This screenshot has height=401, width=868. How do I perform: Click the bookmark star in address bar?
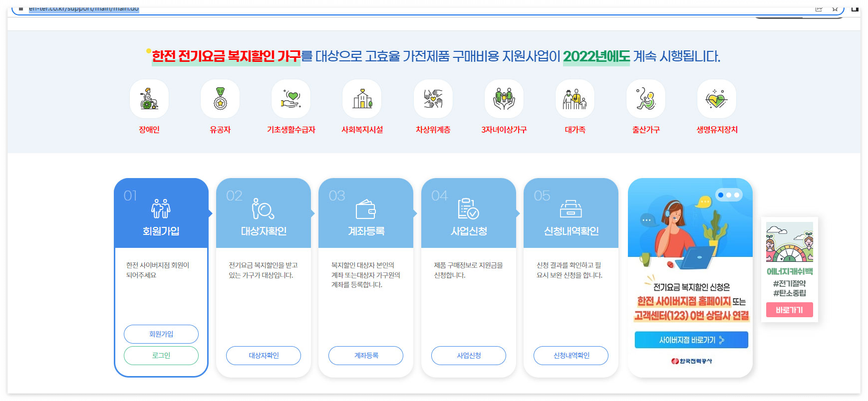point(835,8)
